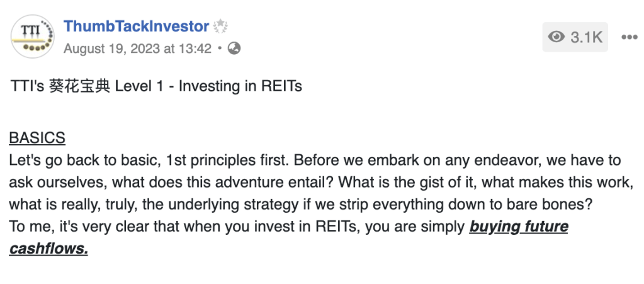The height and width of the screenshot is (284, 644).
Task: Click the underlined word 'cashflows.'
Action: [x=48, y=249]
